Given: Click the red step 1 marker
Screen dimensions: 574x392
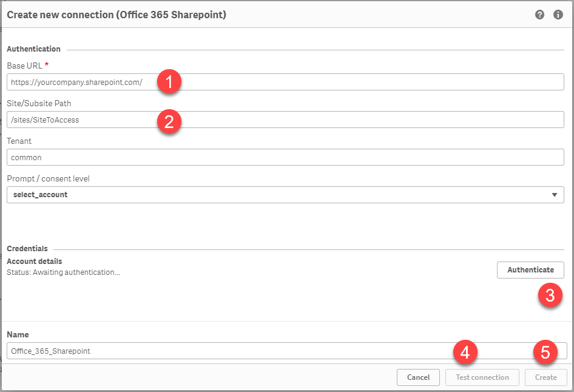Looking at the screenshot, I should pyautogui.click(x=169, y=82).
